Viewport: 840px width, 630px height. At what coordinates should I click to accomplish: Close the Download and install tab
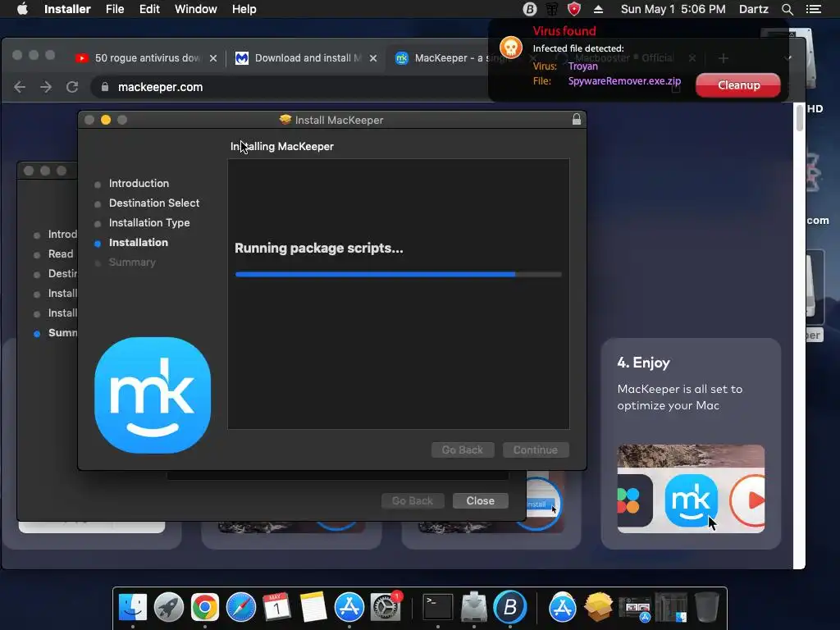pyautogui.click(x=373, y=58)
